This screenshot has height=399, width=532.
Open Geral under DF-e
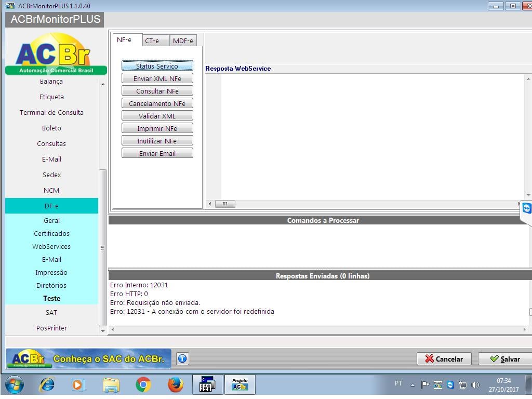point(51,220)
